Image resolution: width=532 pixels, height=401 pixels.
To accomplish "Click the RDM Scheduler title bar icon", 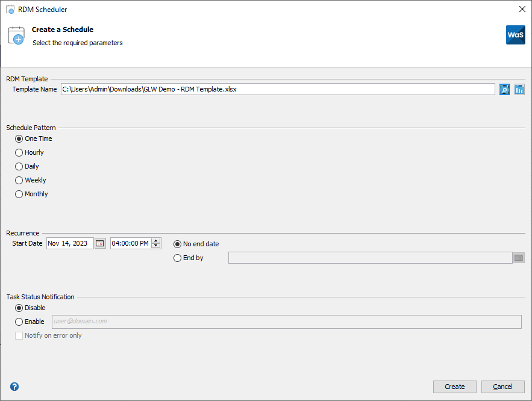I will click(10, 10).
